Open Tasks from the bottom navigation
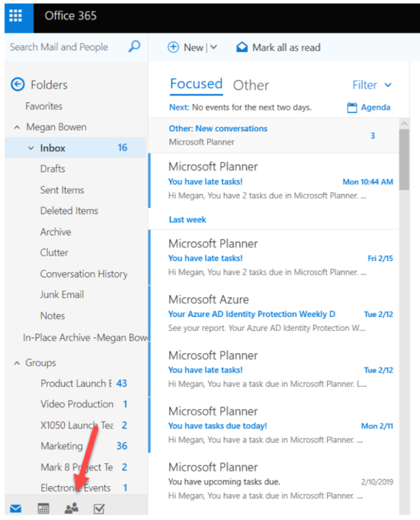420x520 pixels. tap(99, 509)
